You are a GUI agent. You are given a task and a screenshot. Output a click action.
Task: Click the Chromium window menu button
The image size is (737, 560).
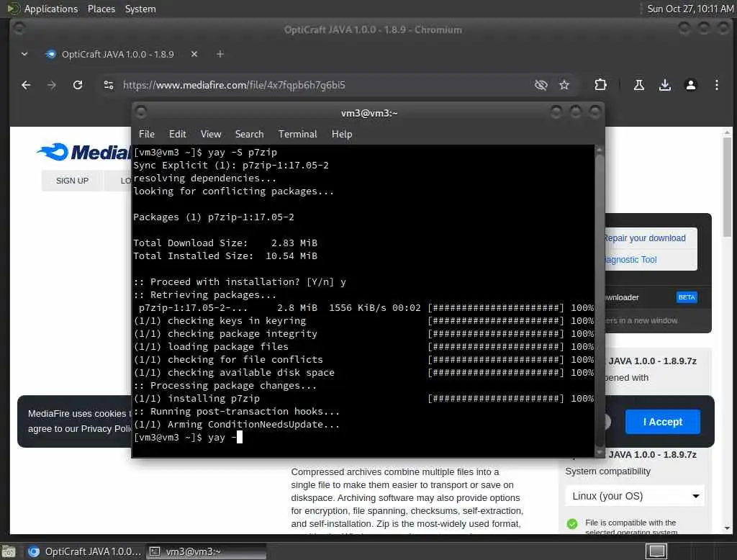[19, 29]
